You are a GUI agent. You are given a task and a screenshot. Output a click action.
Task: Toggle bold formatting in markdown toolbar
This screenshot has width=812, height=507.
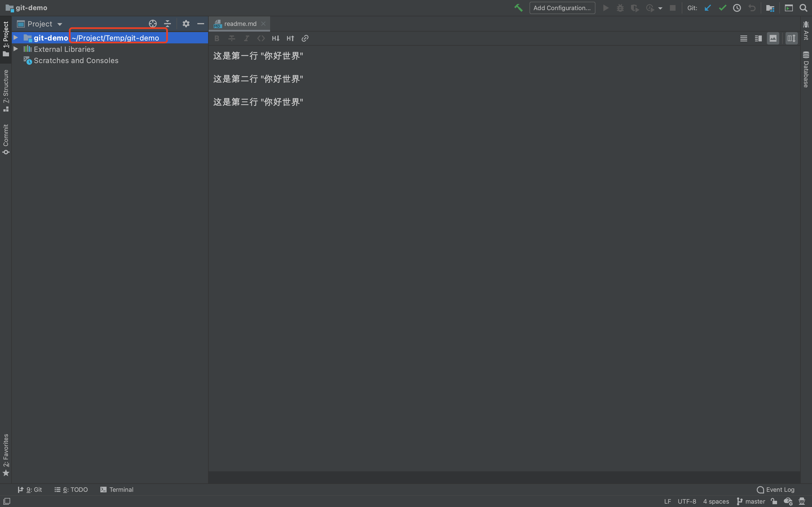click(x=217, y=39)
